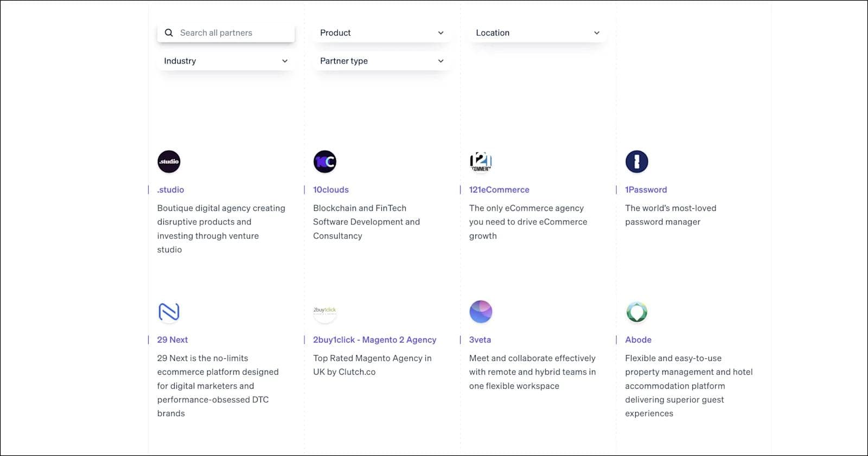This screenshot has width=868, height=456.
Task: Click the .studio partner logo
Action: coord(169,162)
